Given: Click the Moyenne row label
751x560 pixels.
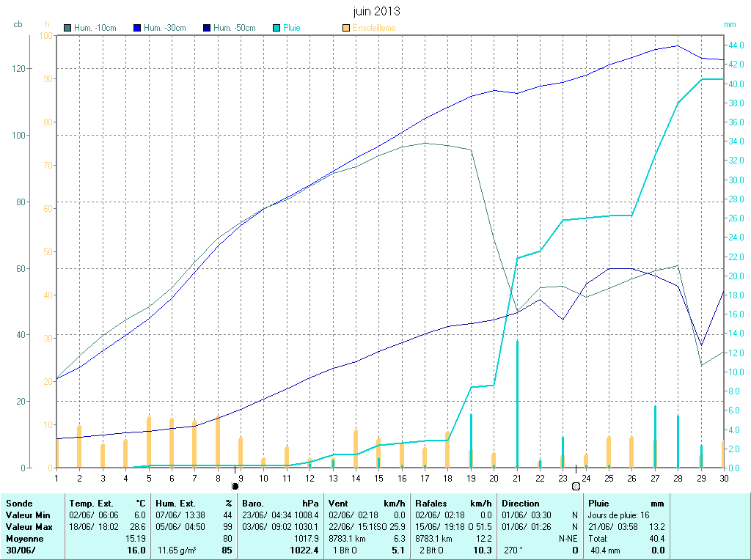Looking at the screenshot, I should click(x=23, y=539).
